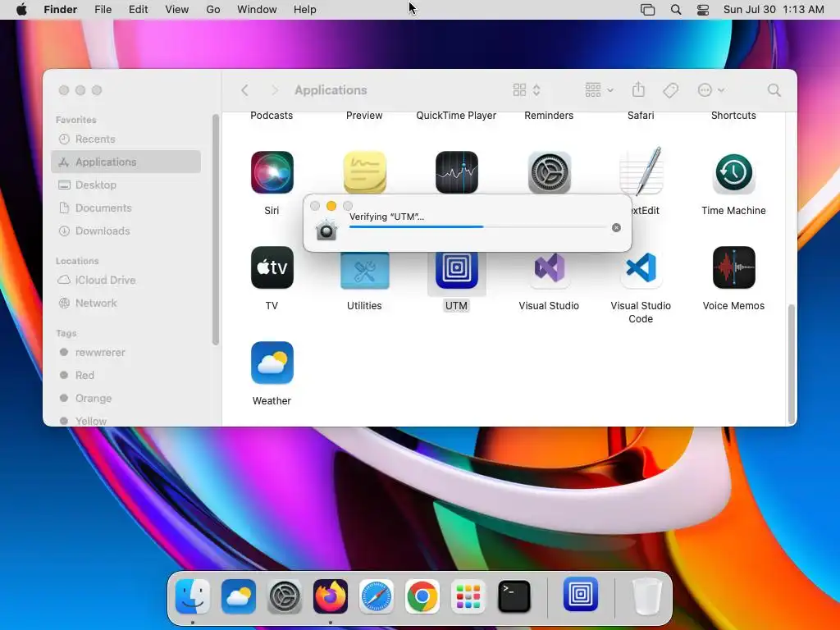Open the Trash in the Dock

click(x=647, y=596)
